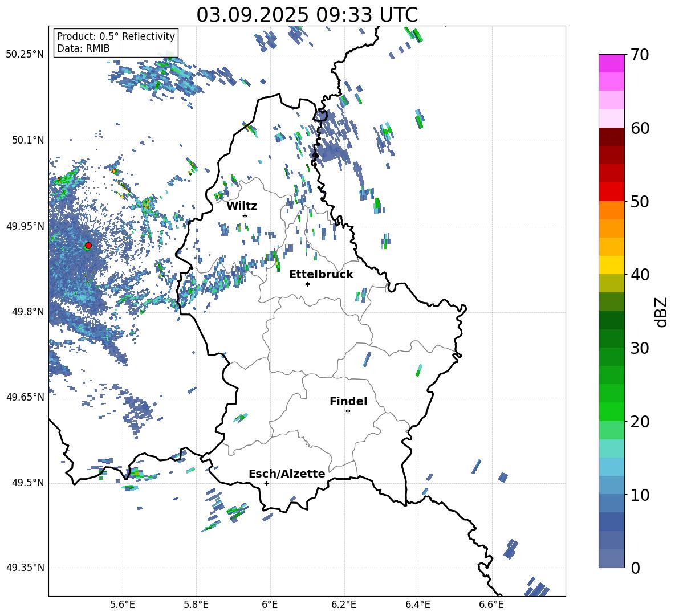675x616 pixels.
Task: Click the Findel station label
Action: (348, 401)
